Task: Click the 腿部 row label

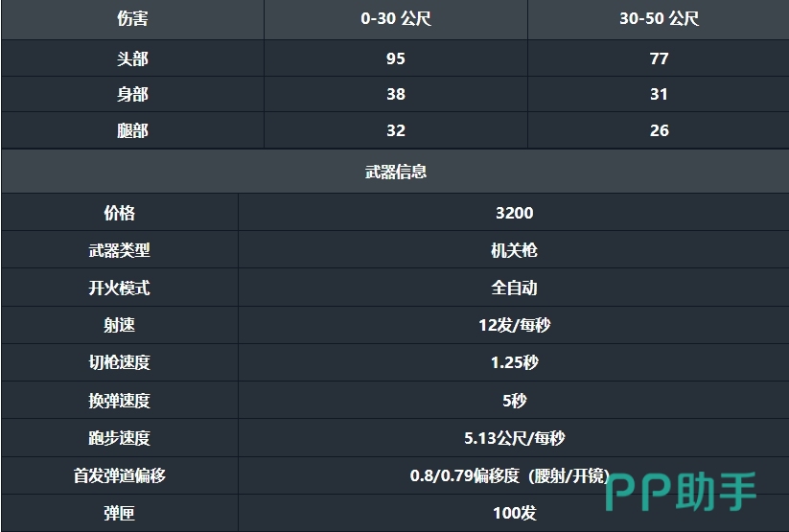Action: tap(132, 130)
